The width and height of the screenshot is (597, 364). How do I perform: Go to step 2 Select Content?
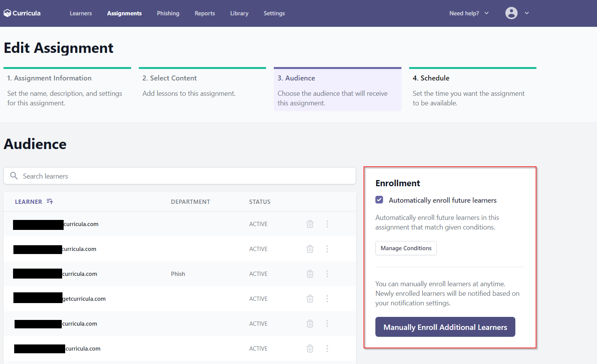202,89
